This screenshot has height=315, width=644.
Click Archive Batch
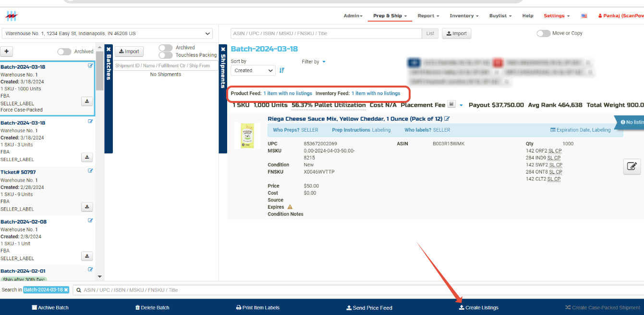(x=50, y=308)
